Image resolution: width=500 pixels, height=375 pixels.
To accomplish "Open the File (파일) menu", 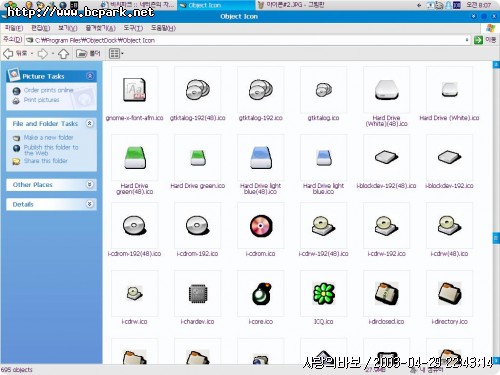I will [14, 28].
